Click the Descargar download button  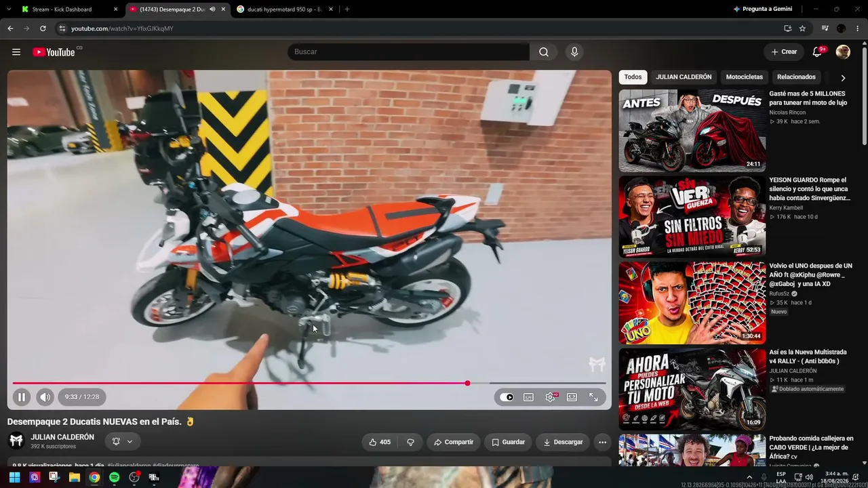(563, 442)
